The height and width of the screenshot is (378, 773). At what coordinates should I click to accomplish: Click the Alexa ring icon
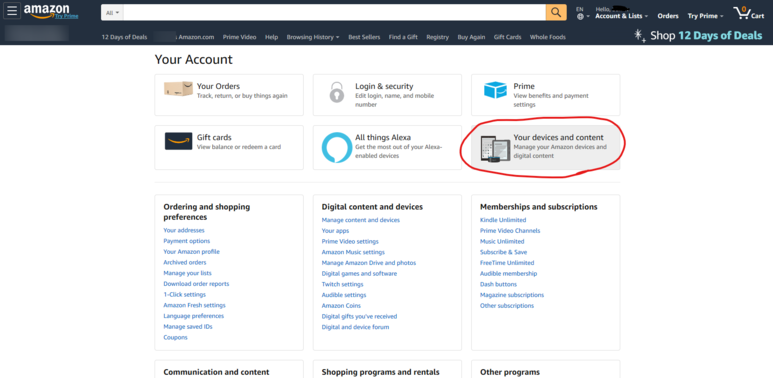click(337, 147)
